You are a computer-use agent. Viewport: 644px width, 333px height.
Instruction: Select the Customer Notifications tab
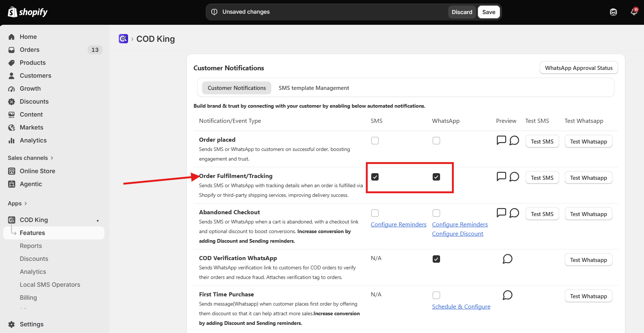pyautogui.click(x=237, y=88)
